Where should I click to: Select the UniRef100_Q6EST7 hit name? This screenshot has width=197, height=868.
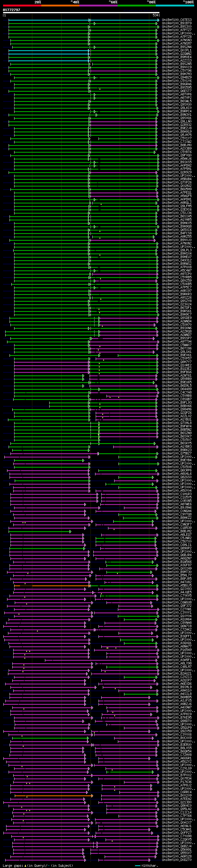pos(176,91)
